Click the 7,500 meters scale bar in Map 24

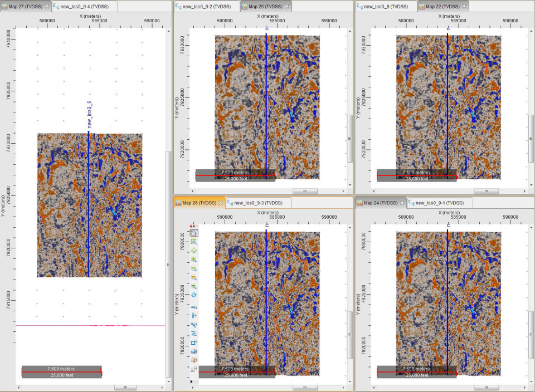pos(417,372)
